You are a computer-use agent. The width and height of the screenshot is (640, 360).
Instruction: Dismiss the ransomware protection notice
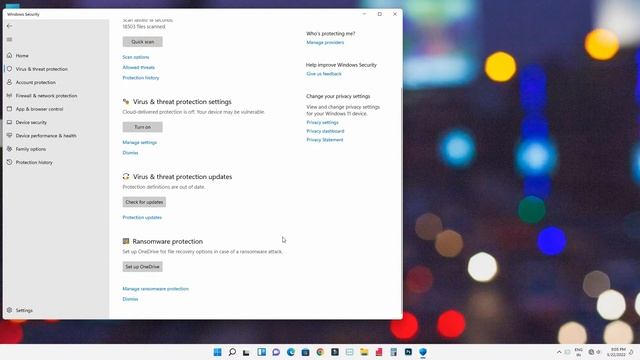point(130,299)
